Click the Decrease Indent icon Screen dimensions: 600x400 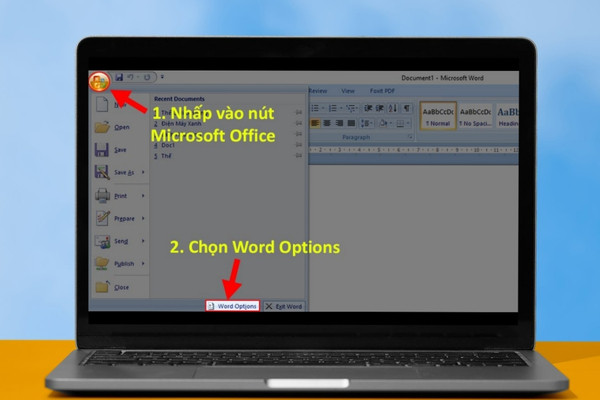368,108
